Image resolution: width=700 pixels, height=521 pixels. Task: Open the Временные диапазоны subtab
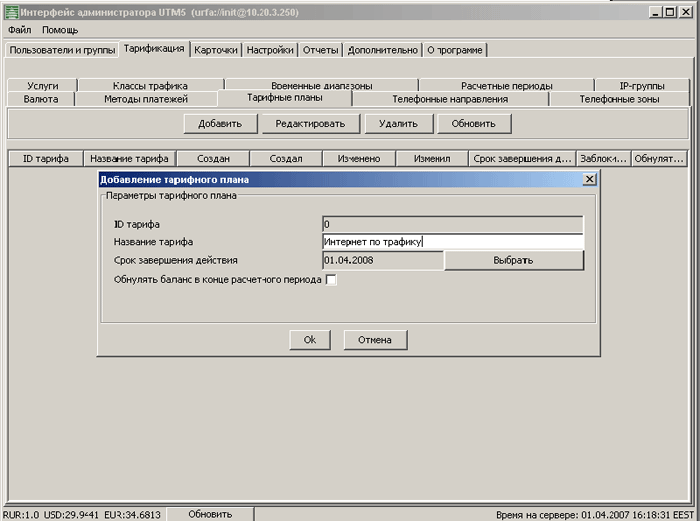[x=321, y=85]
